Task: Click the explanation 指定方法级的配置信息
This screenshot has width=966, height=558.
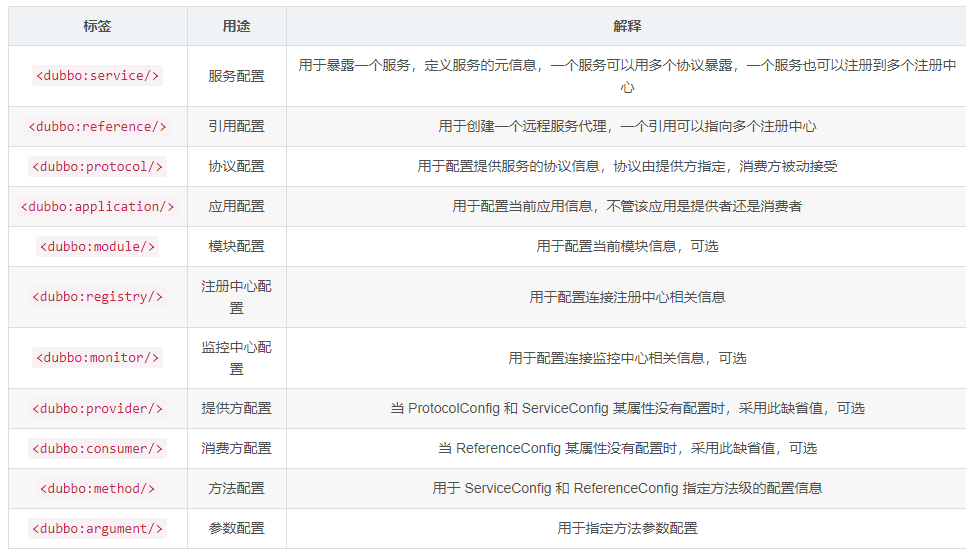Action: coord(627,488)
